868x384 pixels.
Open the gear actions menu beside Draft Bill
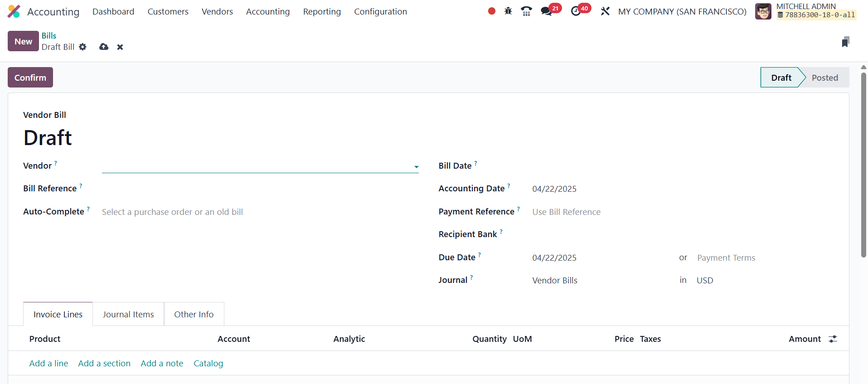(x=82, y=47)
